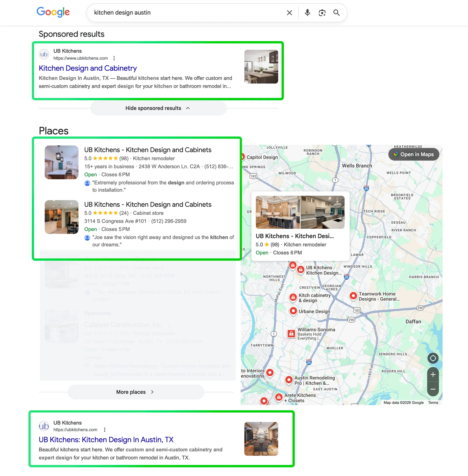Zoom out on the map
The width and height of the screenshot is (468, 476).
pos(433,389)
